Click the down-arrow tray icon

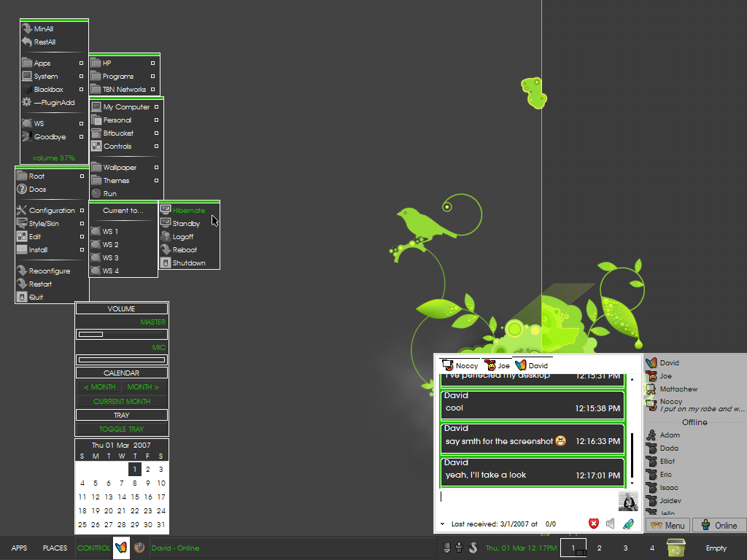pos(447,548)
